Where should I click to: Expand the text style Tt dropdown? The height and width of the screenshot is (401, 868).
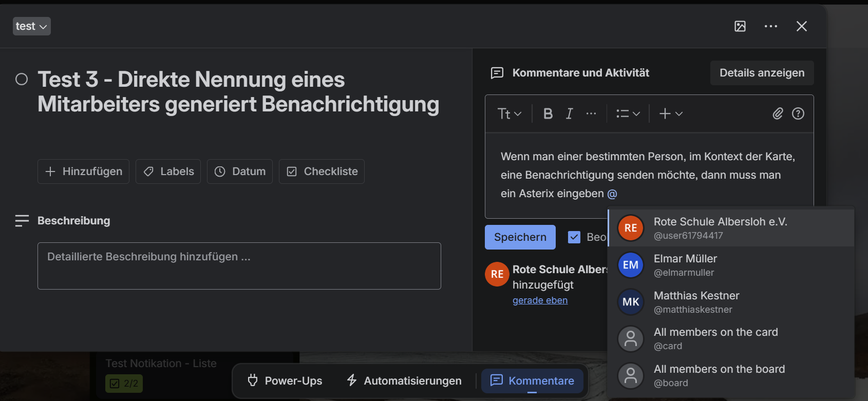click(509, 113)
